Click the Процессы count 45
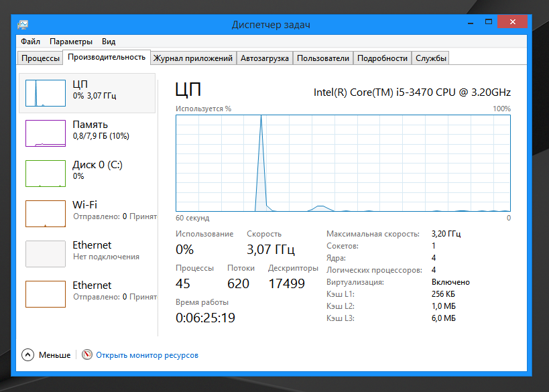The width and height of the screenshot is (549, 392). (x=183, y=283)
